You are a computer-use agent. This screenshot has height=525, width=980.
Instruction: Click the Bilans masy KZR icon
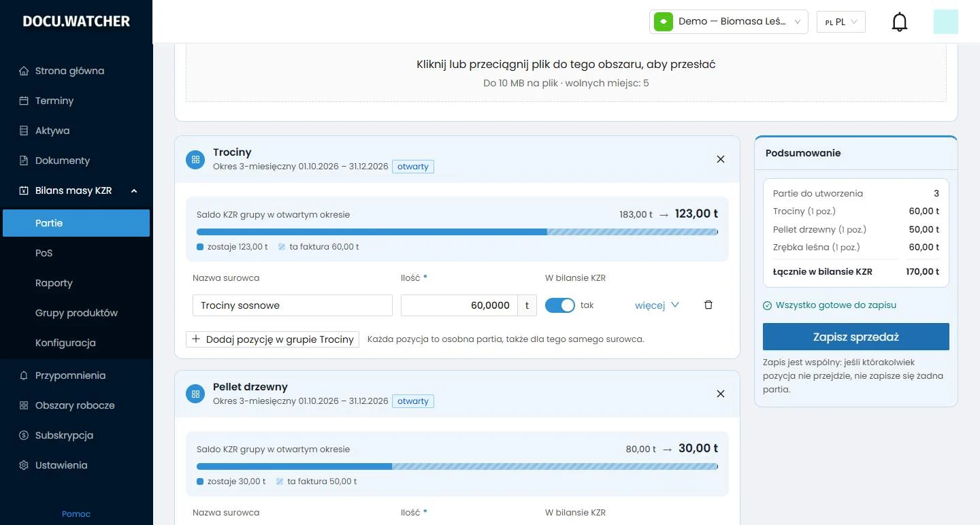coord(24,190)
